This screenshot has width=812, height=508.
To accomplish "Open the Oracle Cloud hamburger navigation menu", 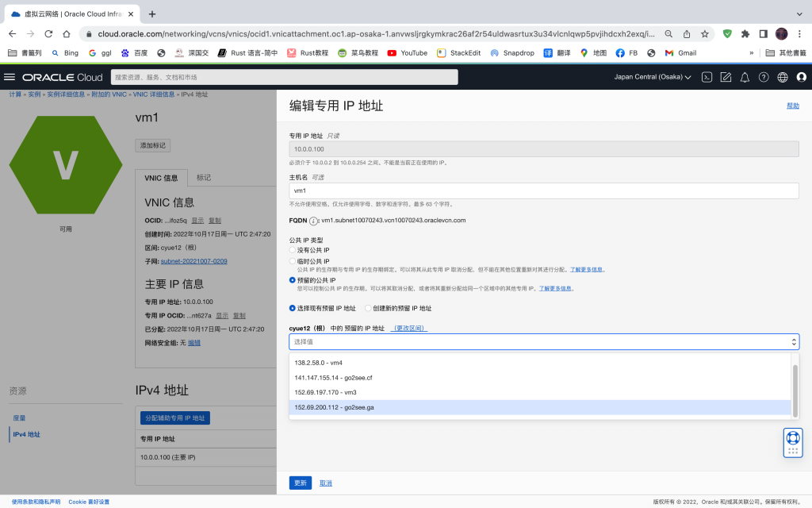I will pos(10,77).
